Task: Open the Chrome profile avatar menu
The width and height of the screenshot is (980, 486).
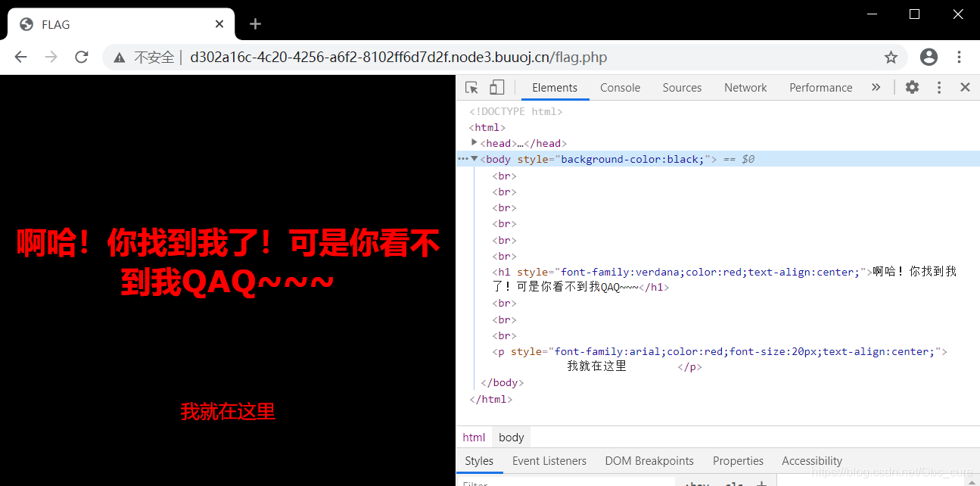Action: (x=929, y=58)
